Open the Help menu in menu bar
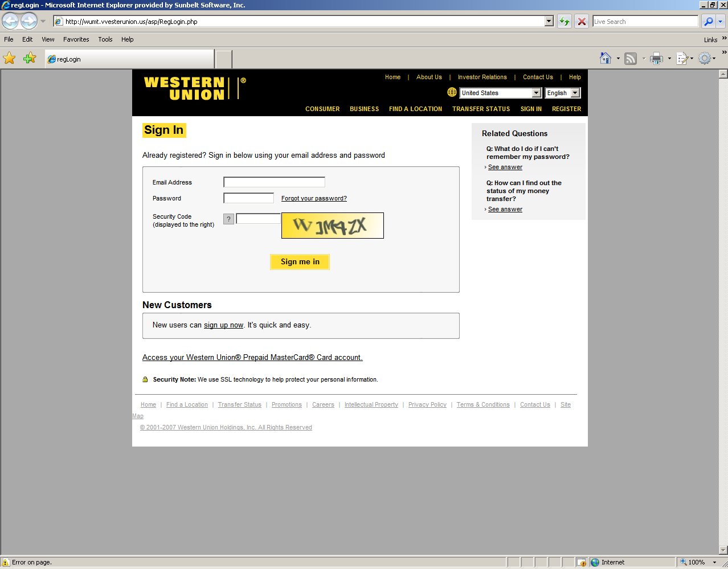 click(x=128, y=39)
